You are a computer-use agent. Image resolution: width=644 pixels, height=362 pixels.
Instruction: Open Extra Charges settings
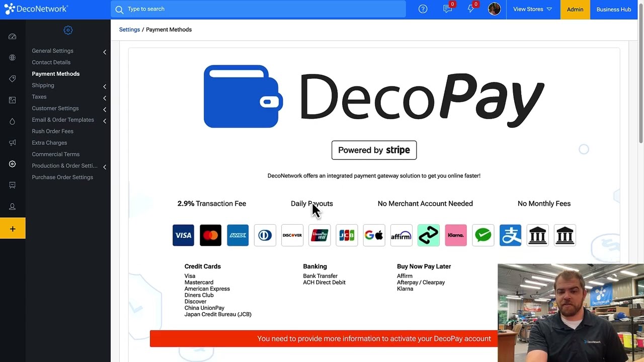point(49,143)
